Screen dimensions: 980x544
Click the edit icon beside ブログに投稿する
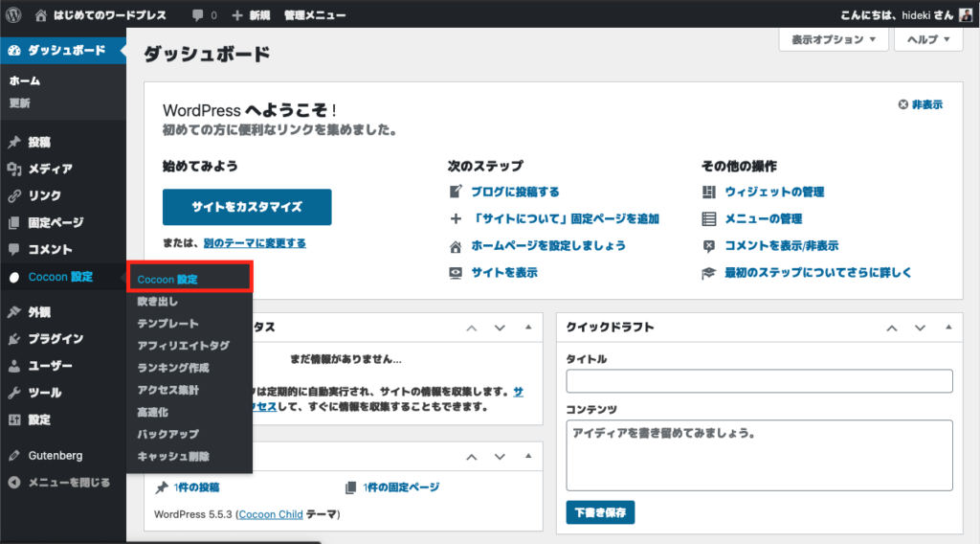pos(456,192)
